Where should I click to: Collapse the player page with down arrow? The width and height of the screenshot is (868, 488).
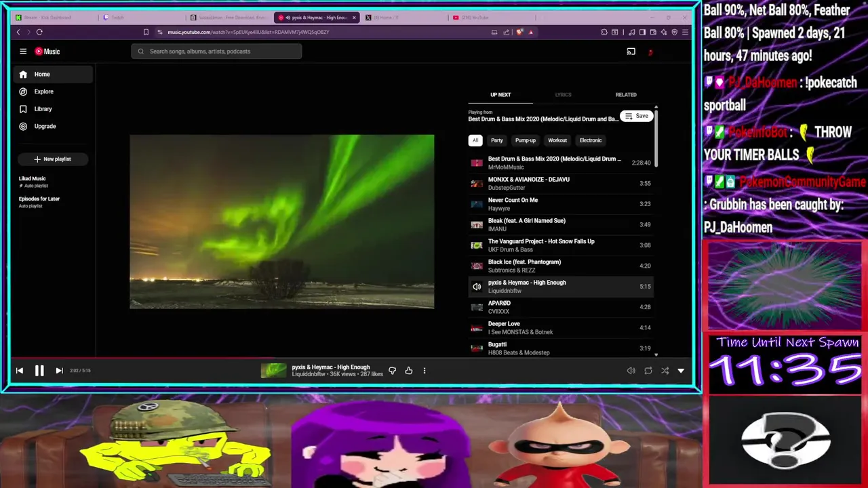681,371
